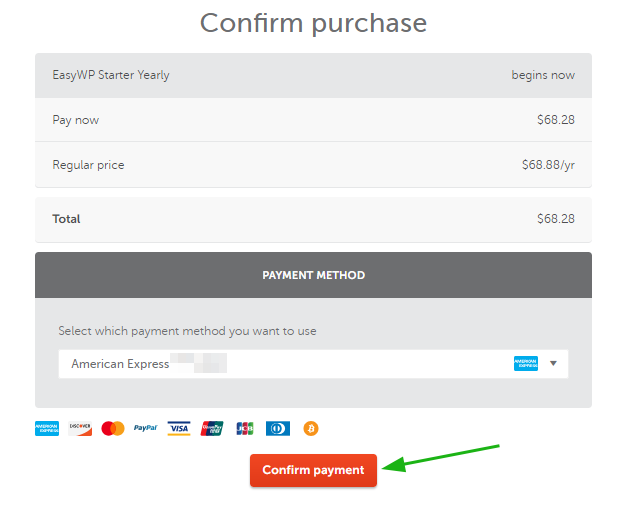Click the UnionPay card logo
The width and height of the screenshot is (622, 506).
(x=212, y=428)
